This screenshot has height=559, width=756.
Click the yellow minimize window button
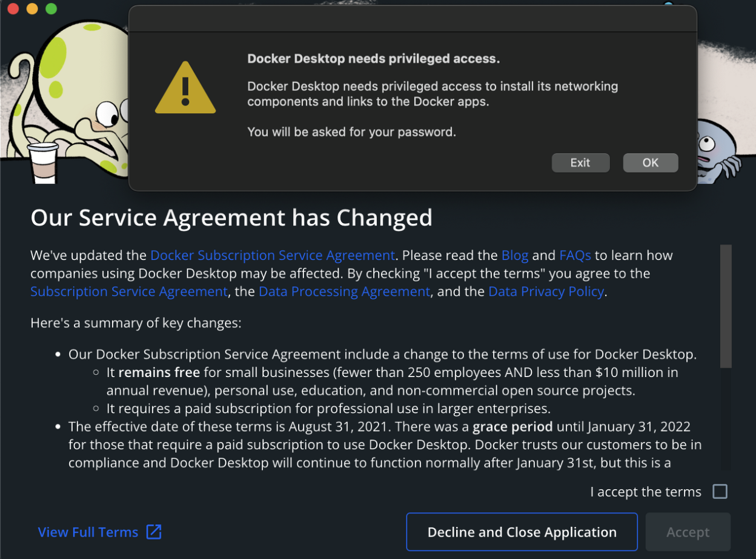32,9
